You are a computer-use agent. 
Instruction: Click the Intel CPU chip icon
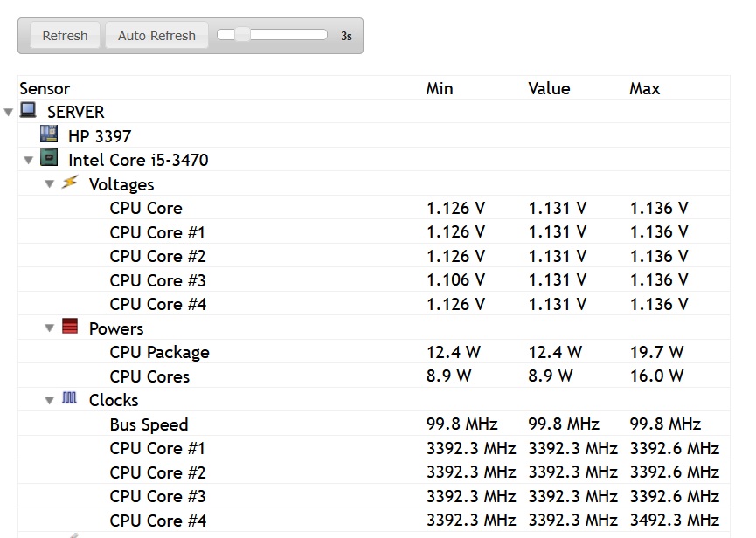[49, 158]
